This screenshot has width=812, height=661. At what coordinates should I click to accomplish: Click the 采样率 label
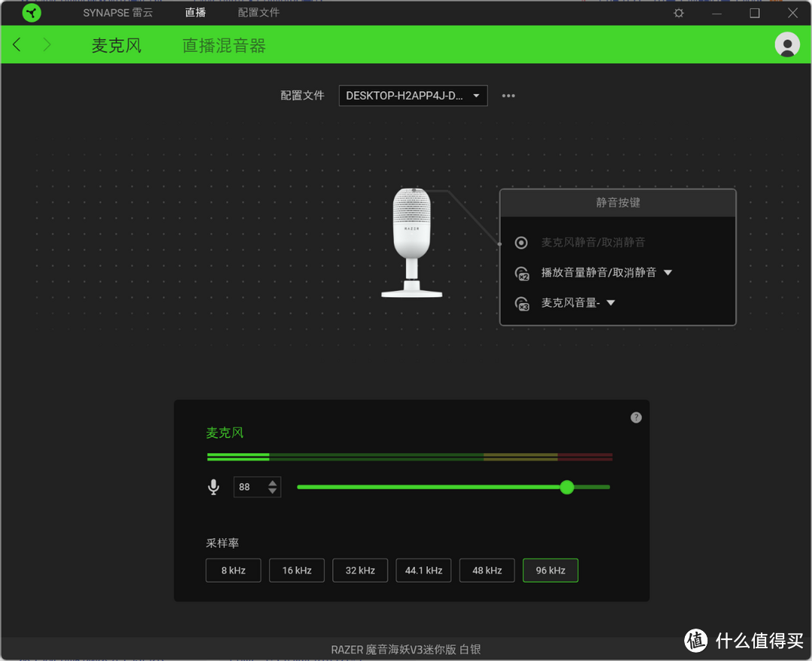(223, 543)
